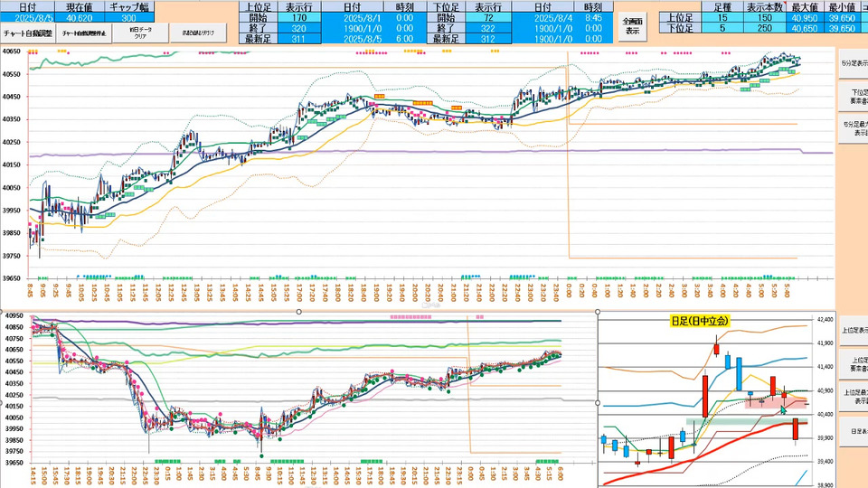The height and width of the screenshot is (488, 868).
Task: Click the top-center resize handle of the lower-left chart
Action: click(x=299, y=312)
